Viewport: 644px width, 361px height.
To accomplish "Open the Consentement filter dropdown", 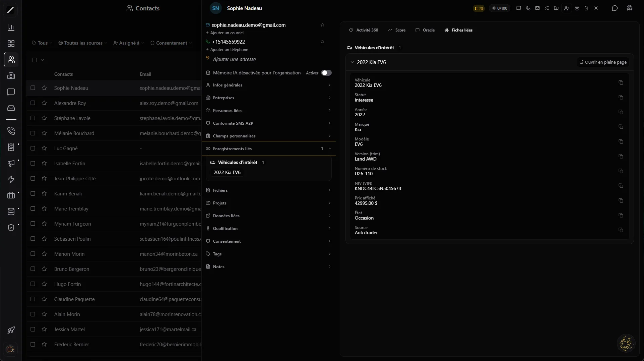I will point(171,43).
